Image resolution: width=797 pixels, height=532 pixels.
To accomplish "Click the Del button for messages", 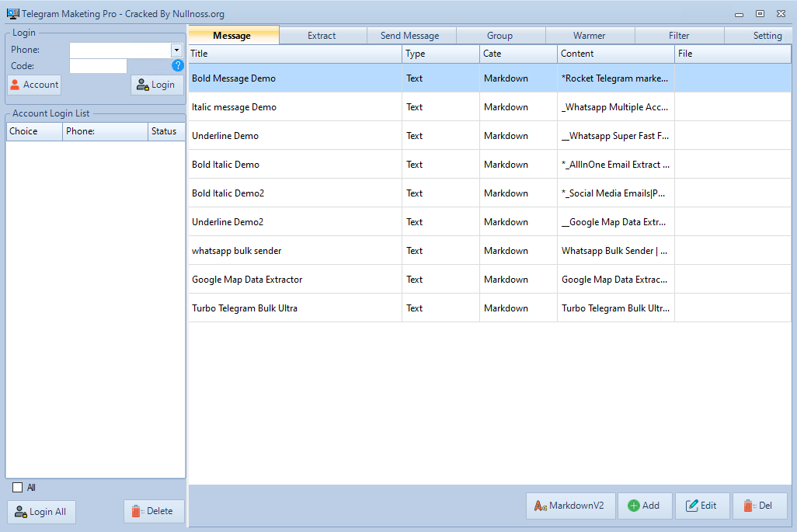I will 760,506.
